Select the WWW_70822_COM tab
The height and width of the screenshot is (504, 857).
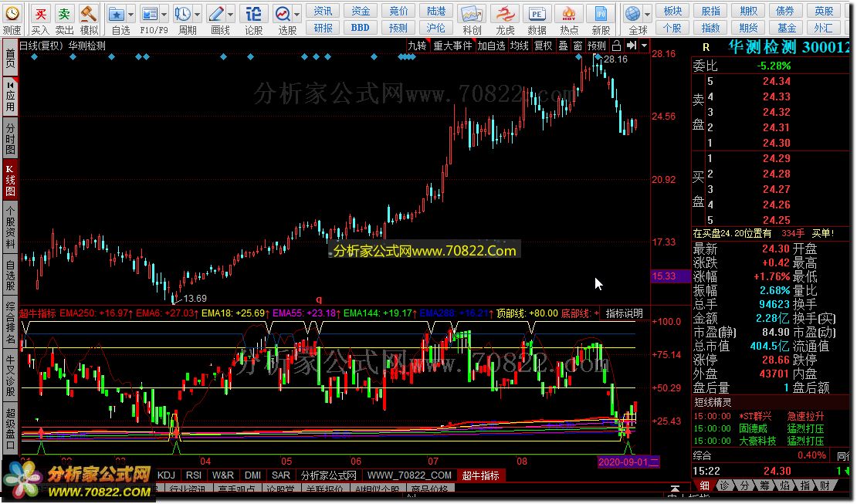[409, 475]
